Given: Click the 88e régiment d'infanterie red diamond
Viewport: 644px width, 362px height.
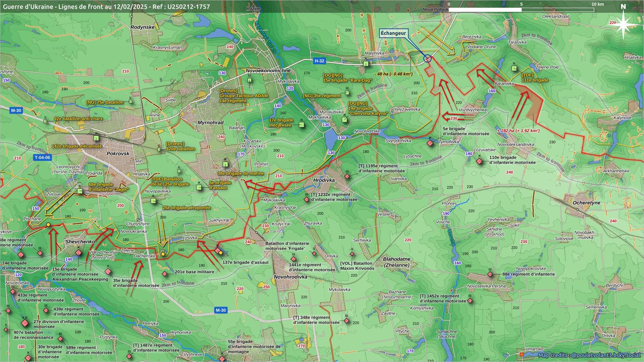Looking at the screenshot, I should tap(490, 275).
